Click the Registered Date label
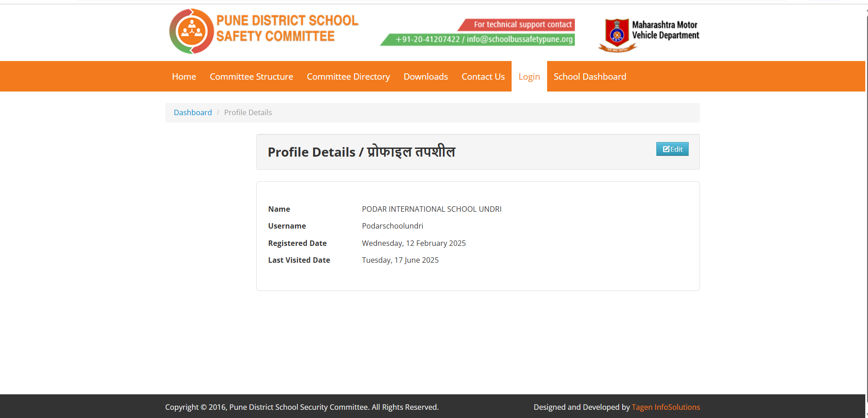 (297, 243)
